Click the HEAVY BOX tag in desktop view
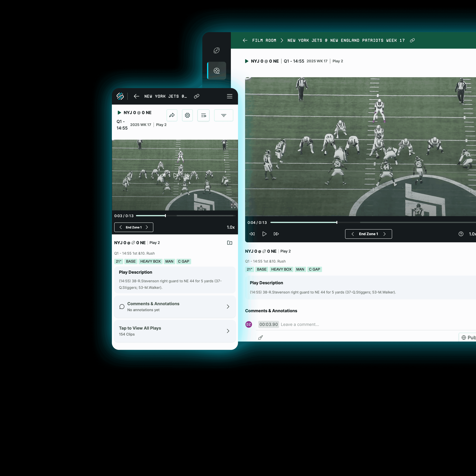The height and width of the screenshot is (476, 476). point(281,269)
